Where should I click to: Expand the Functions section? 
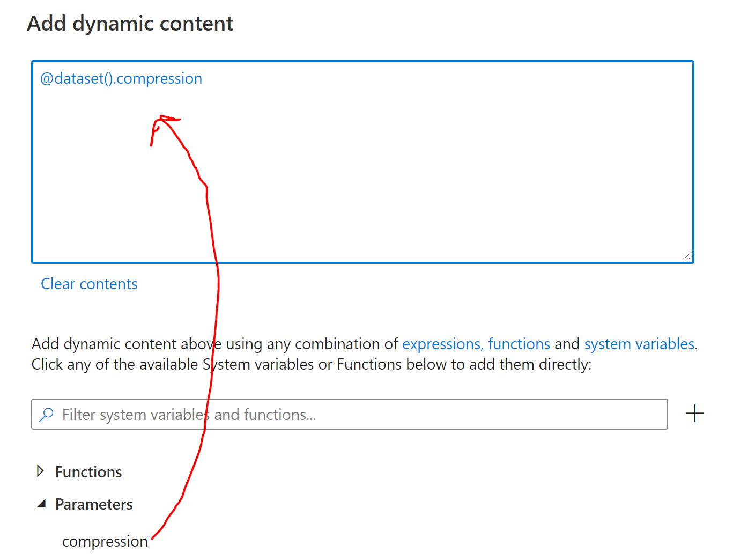point(40,471)
